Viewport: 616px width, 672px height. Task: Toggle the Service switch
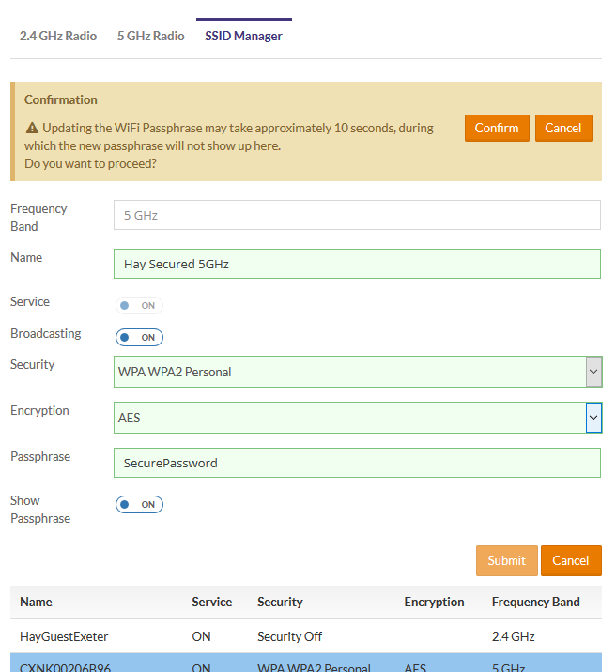coord(139,306)
